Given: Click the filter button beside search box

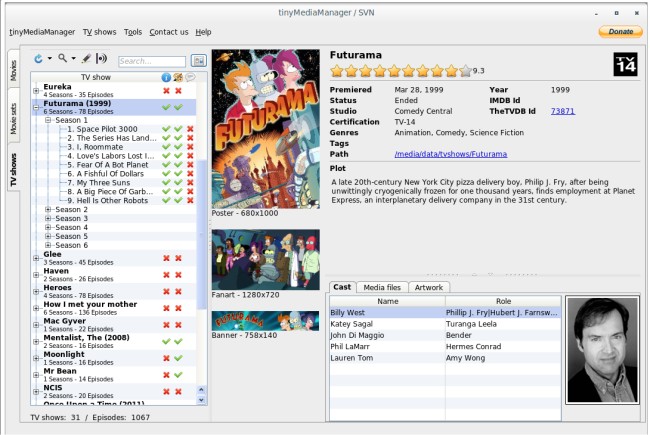Looking at the screenshot, I should pyautogui.click(x=199, y=61).
